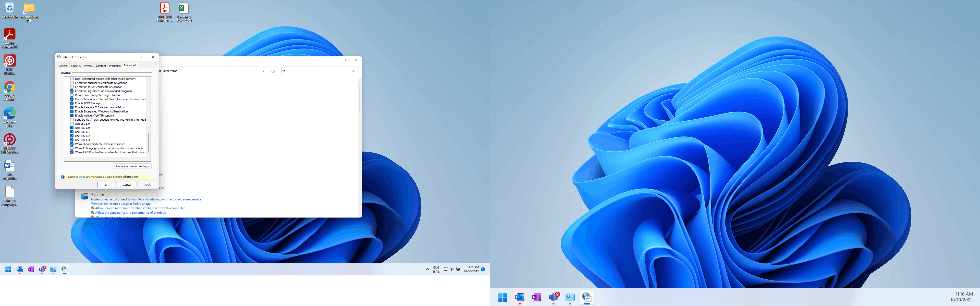This screenshot has width=980, height=306.
Task: Show hidden system tray icons chevron
Action: point(427,269)
